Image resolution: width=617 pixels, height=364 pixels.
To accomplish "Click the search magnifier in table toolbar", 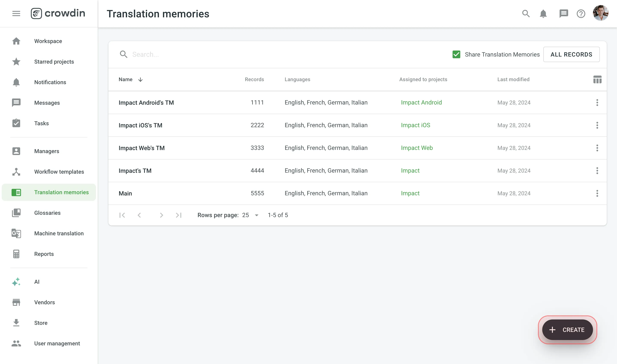I will click(x=123, y=54).
